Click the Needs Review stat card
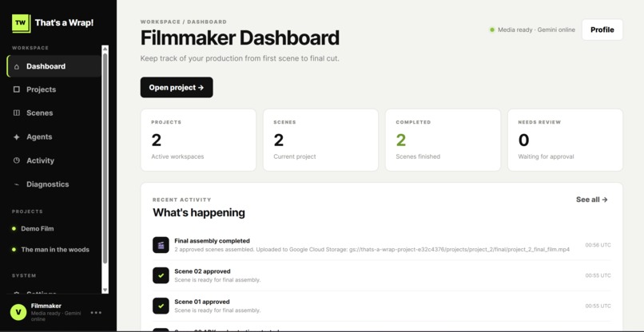This screenshot has height=332, width=644. [565, 140]
